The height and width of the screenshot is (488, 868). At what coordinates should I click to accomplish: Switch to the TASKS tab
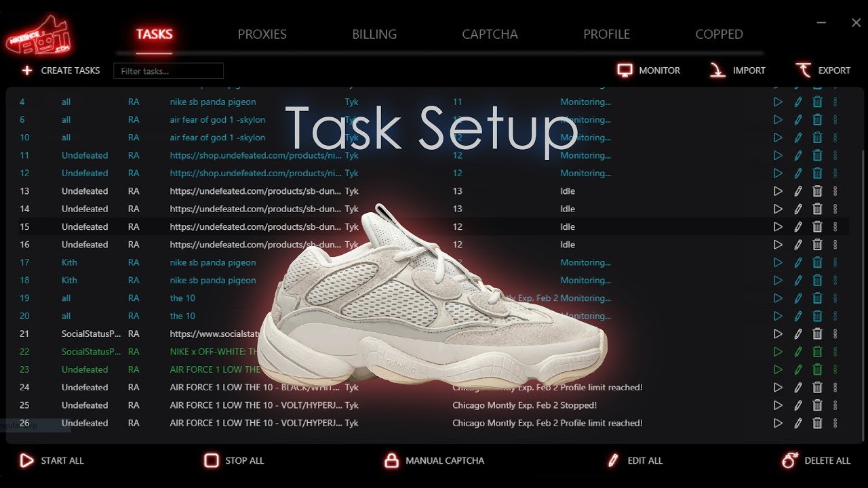coord(154,34)
